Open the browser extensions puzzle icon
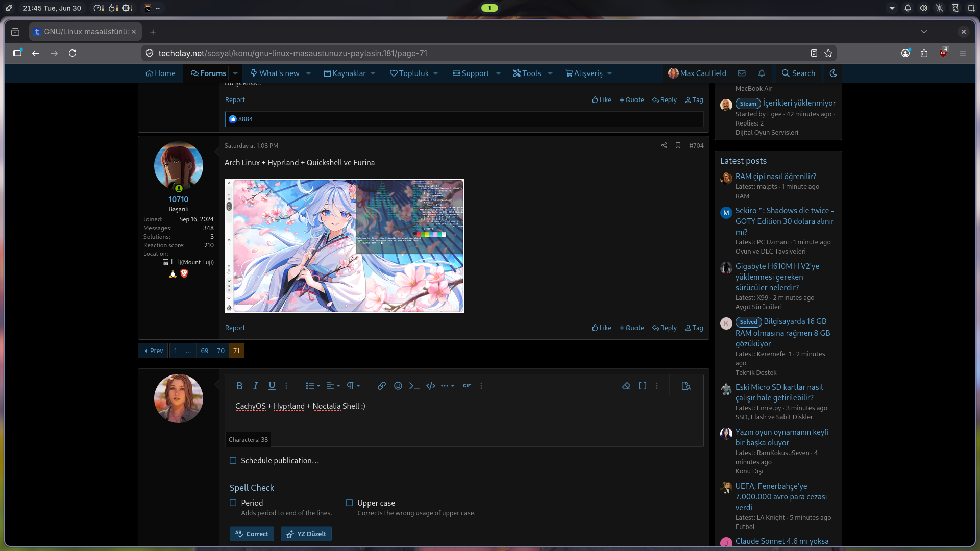 coord(924,53)
